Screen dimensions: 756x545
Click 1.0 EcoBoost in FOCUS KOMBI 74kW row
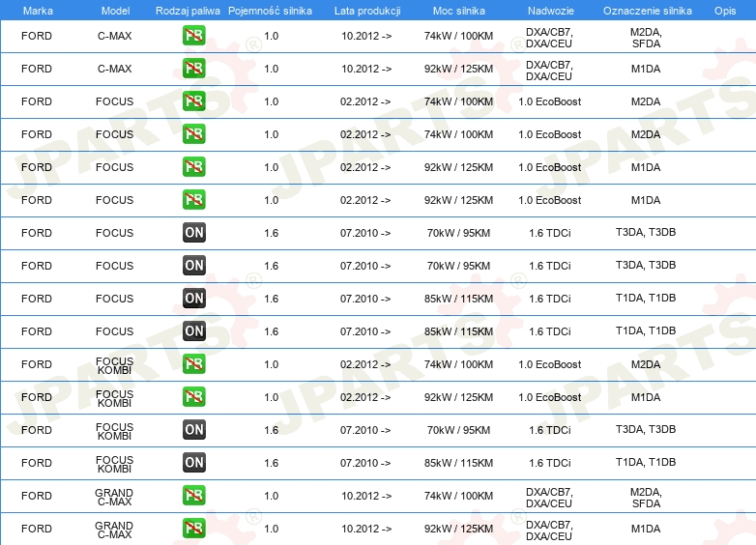pos(550,364)
